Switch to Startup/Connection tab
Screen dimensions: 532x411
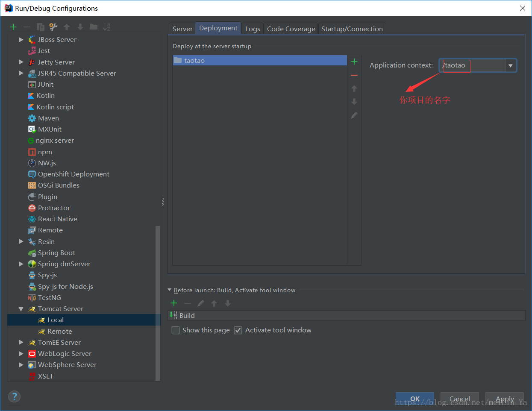pos(352,29)
